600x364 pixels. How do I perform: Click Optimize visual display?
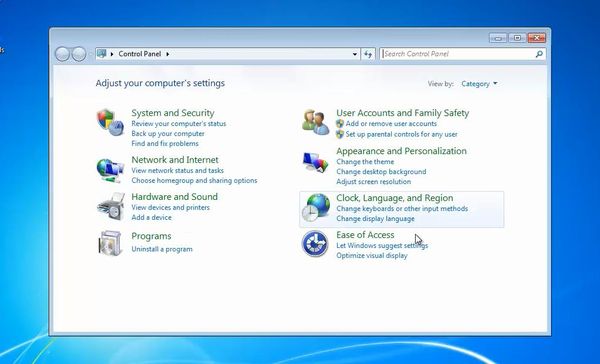coord(372,255)
